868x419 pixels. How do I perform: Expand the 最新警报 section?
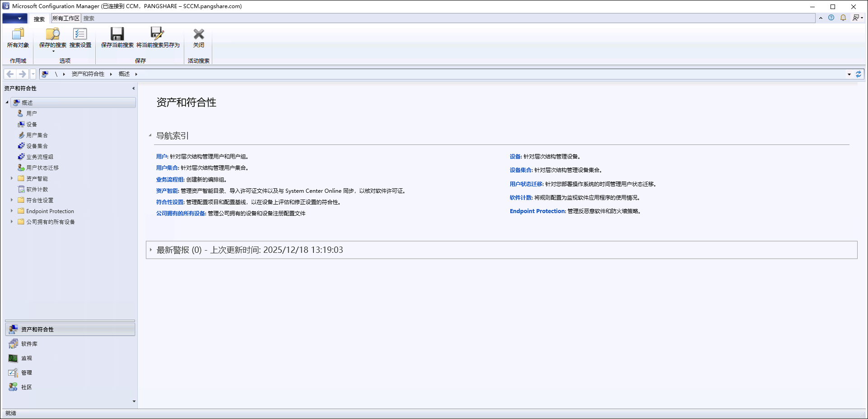click(x=151, y=250)
